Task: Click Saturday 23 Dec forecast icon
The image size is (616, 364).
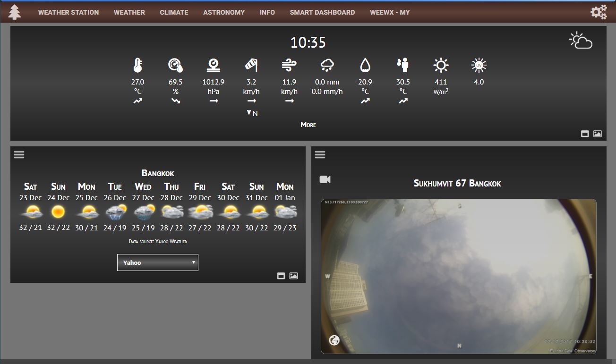Action: (x=31, y=212)
